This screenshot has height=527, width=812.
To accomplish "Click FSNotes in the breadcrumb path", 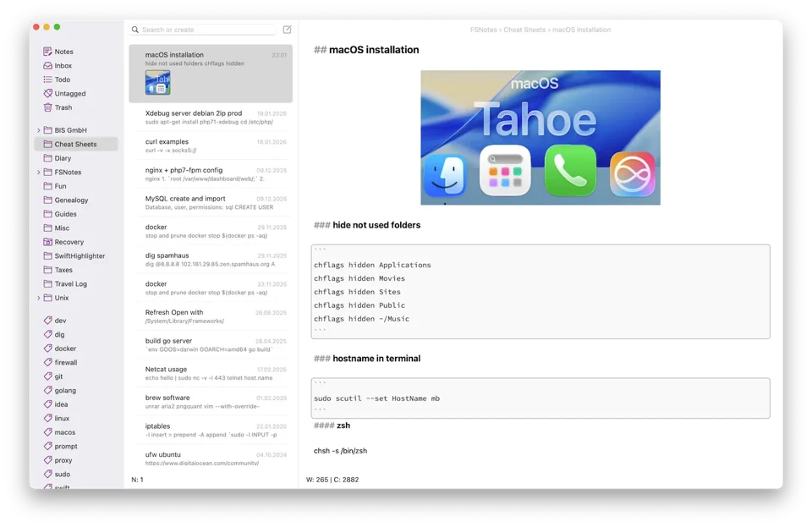I will pyautogui.click(x=483, y=30).
